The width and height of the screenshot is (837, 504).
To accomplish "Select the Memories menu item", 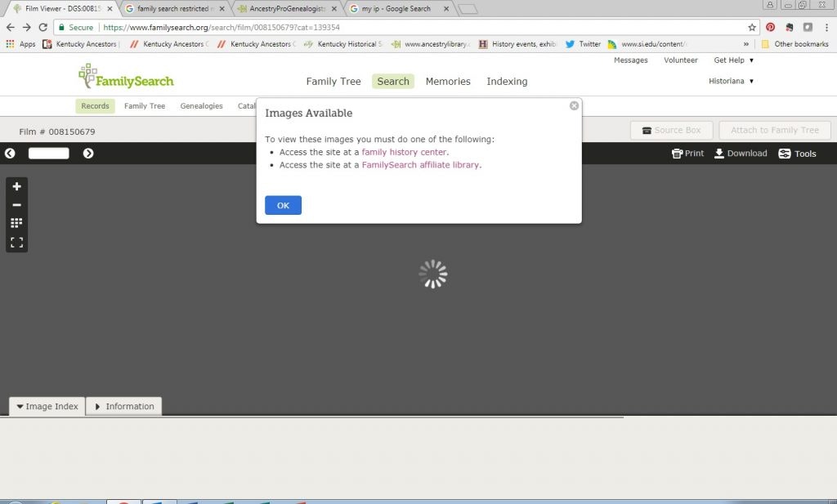I will (448, 82).
